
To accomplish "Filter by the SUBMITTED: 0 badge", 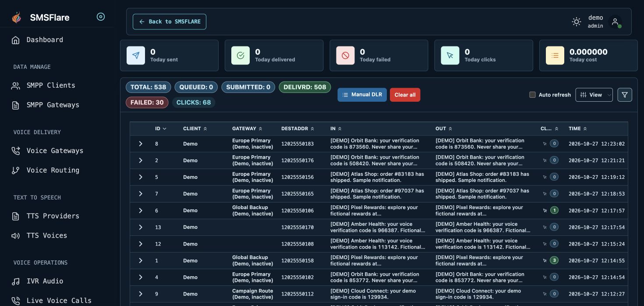I will pos(248,87).
